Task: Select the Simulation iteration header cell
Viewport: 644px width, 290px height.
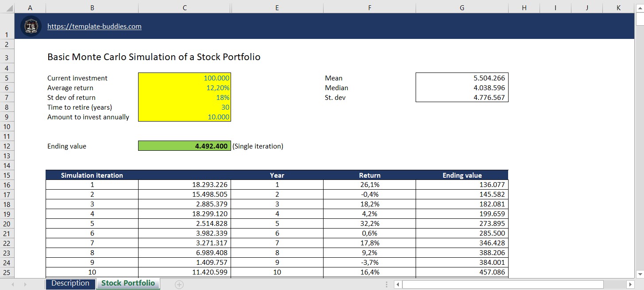Action: [92, 175]
